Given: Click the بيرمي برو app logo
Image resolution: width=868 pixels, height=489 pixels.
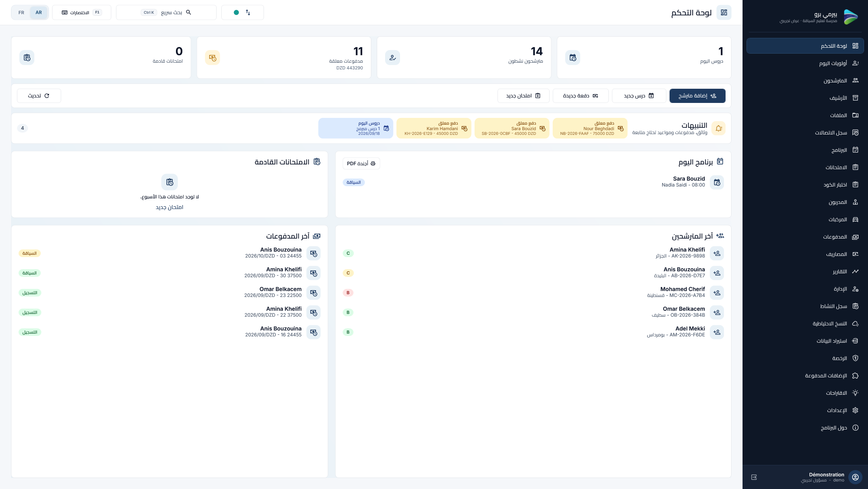Looking at the screenshot, I should click(x=851, y=17).
